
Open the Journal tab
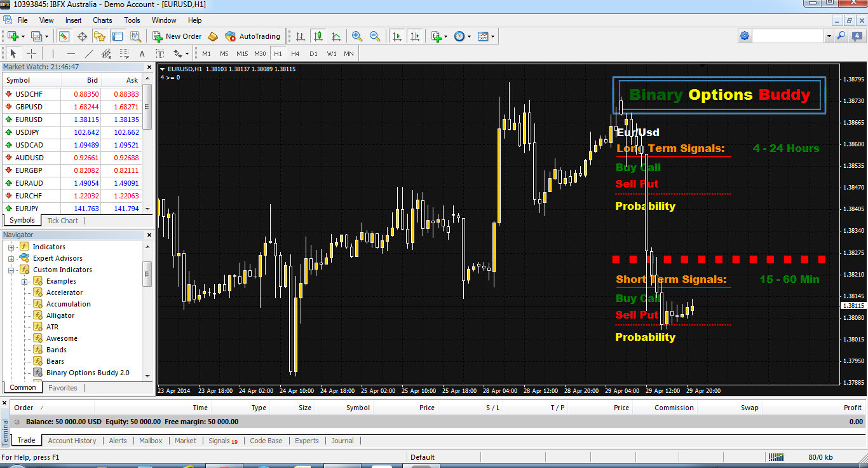point(342,441)
